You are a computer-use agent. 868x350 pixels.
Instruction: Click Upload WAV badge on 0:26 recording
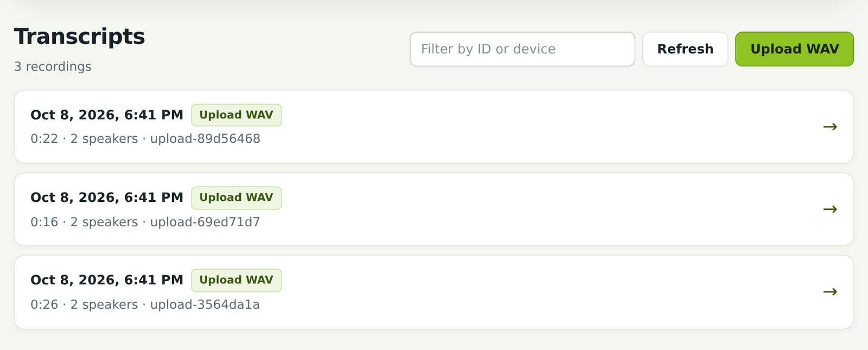point(236,280)
